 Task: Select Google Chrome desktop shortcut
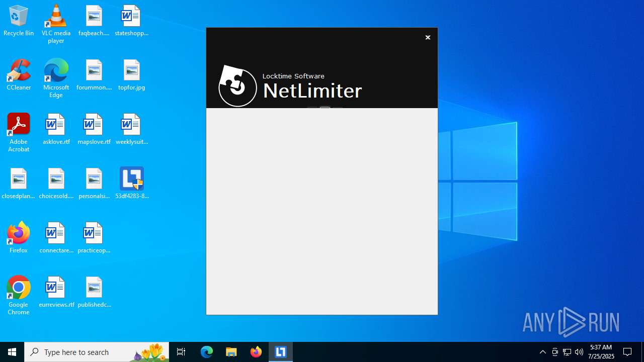tap(19, 296)
